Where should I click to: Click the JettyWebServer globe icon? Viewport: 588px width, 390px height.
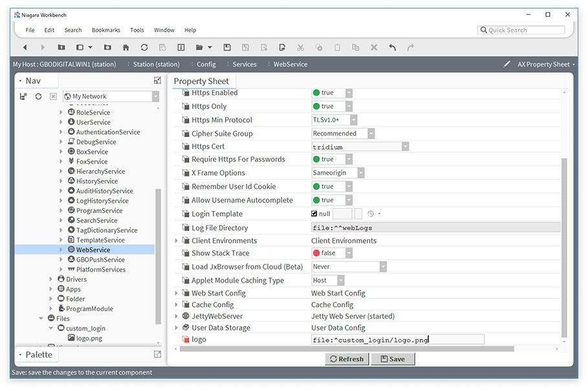coord(186,316)
